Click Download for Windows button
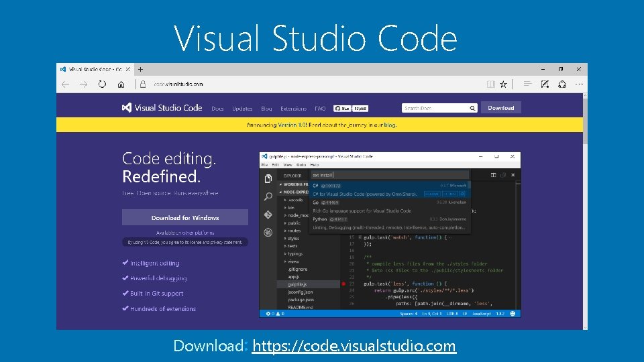The image size is (644, 362). click(185, 217)
